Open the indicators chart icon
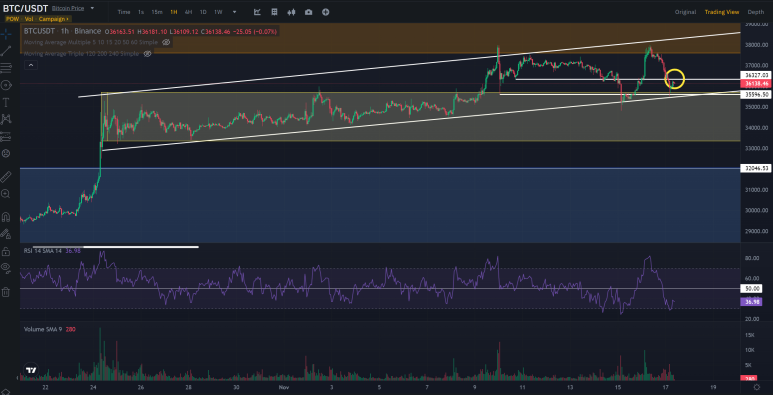 257,12
